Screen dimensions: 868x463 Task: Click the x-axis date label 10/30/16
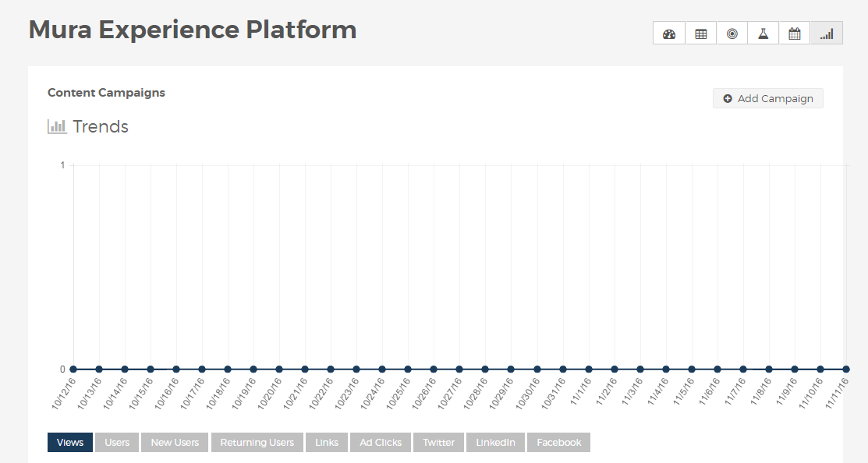[527, 394]
